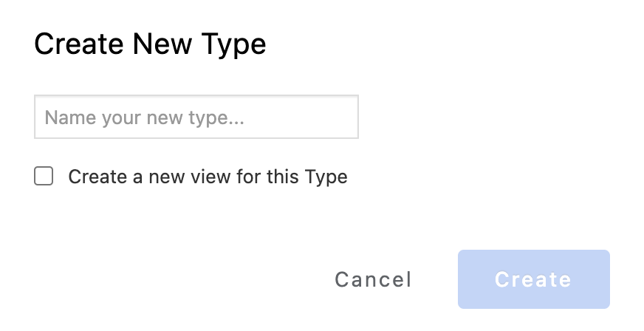Confirm type creation via Create button

(x=533, y=279)
